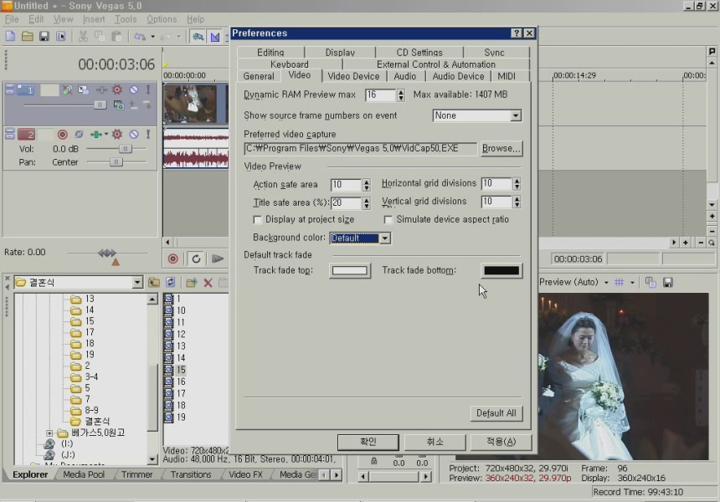Switch to the Audio Device tab
Image resolution: width=720 pixels, height=502 pixels.
click(458, 76)
